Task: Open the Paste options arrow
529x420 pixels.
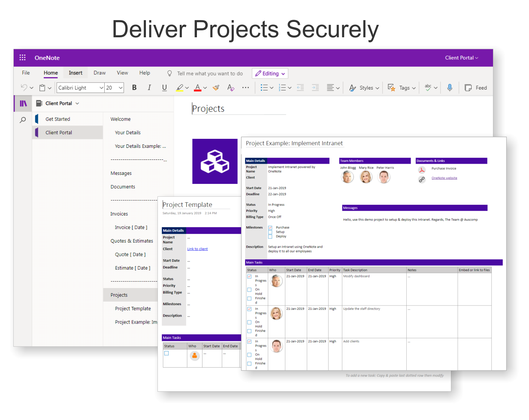Action: 49,88
